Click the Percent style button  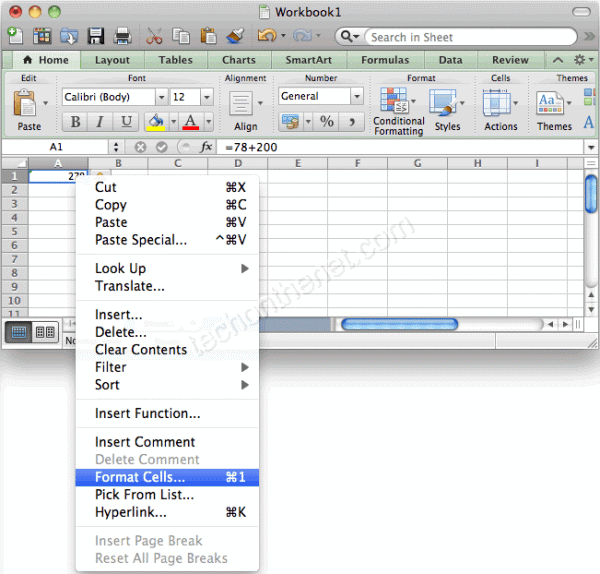(x=328, y=122)
